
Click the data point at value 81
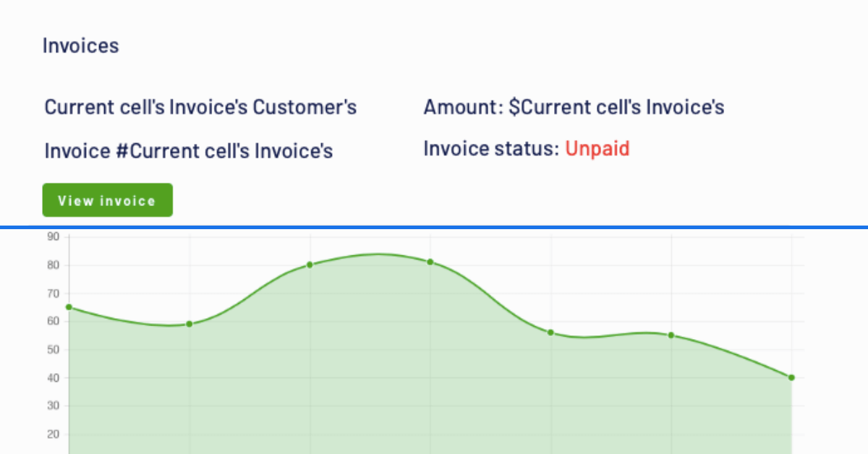coord(430,262)
